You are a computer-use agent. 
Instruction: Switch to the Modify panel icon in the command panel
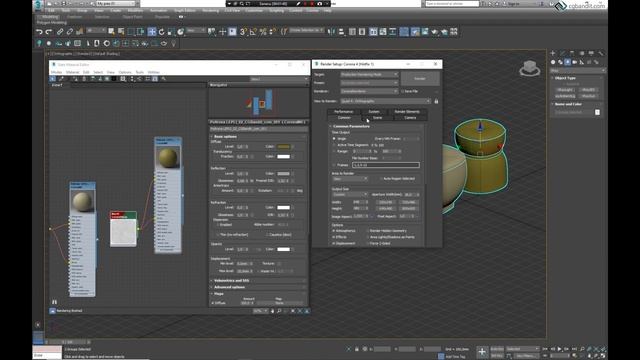tap(562, 53)
